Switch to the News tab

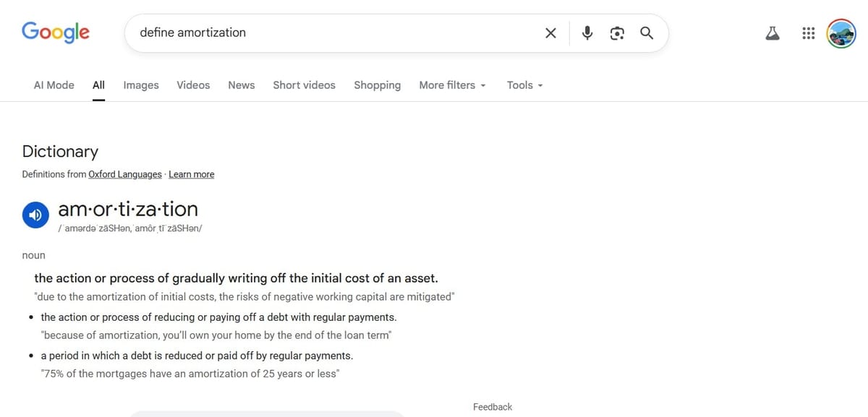coord(241,85)
